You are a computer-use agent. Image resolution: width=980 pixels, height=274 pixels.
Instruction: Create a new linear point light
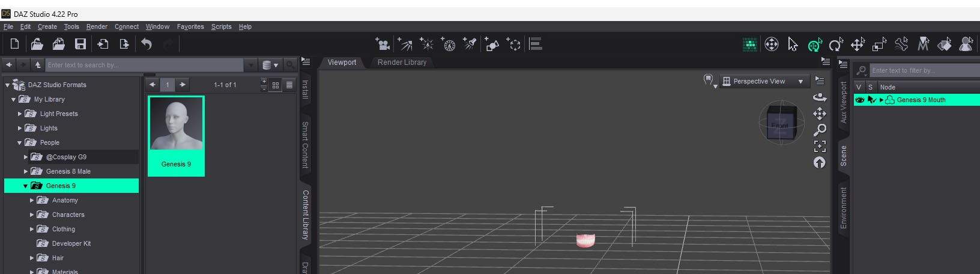click(448, 44)
